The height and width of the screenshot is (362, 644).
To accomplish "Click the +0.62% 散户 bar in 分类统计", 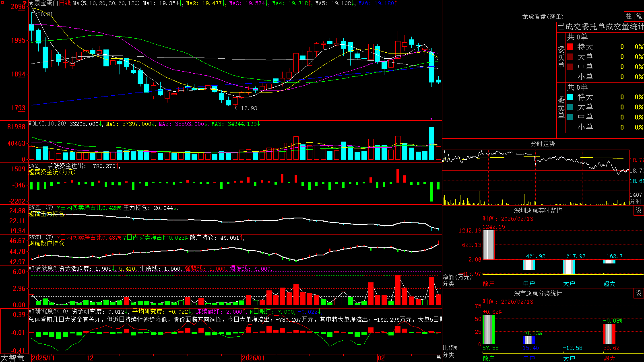I will (489, 329).
